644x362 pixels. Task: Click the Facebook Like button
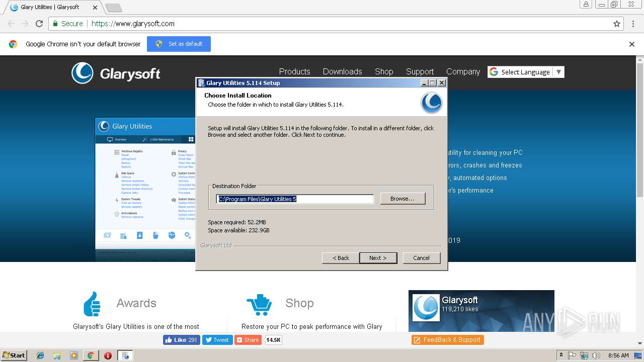pos(182,340)
